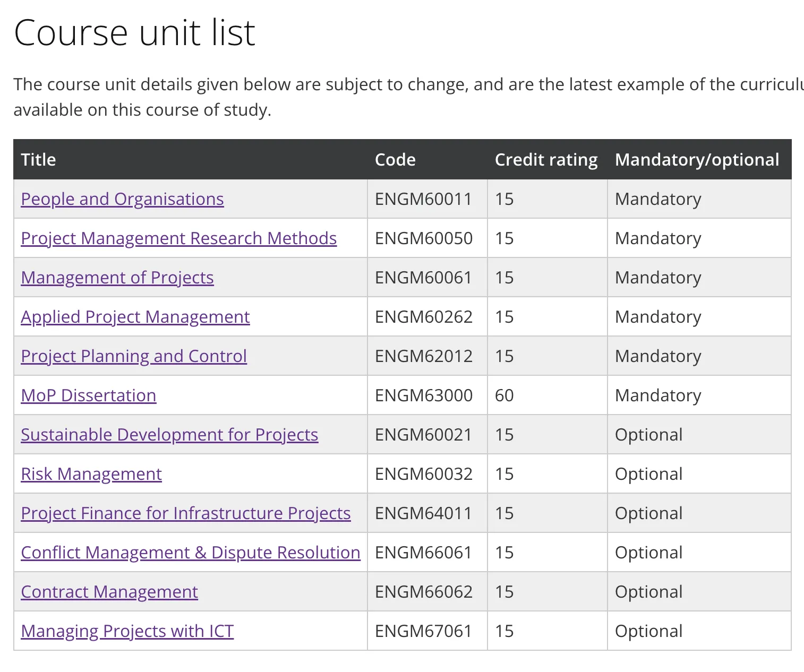Click course code ENGM63000 cell
This screenshot has height=672, width=804.
423,395
